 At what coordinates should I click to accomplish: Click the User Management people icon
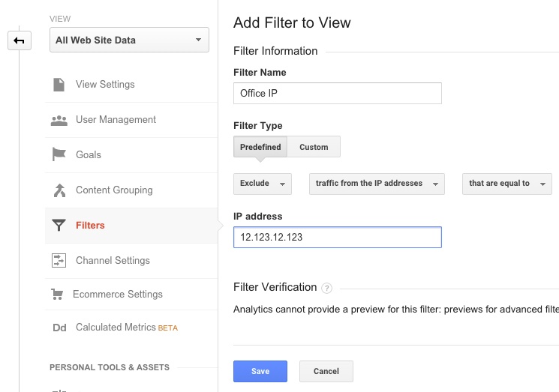point(59,120)
